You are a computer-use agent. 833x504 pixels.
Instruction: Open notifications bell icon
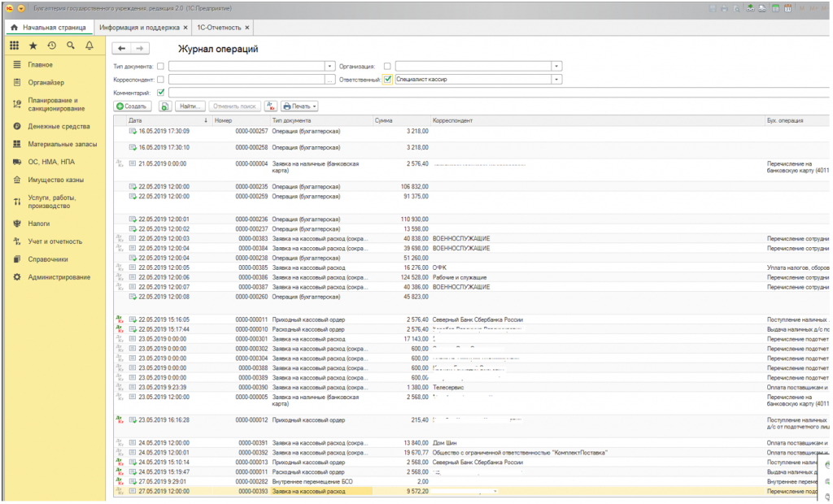(89, 46)
